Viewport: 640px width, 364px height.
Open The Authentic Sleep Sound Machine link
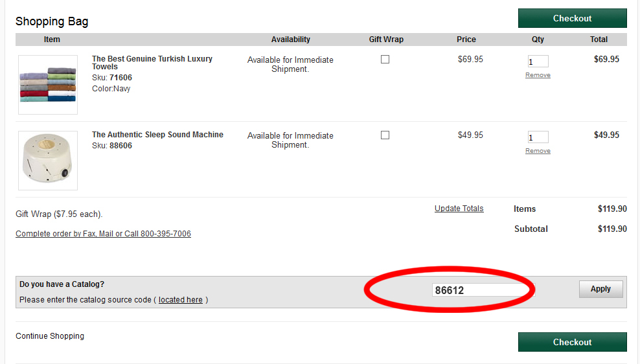pyautogui.click(x=157, y=135)
